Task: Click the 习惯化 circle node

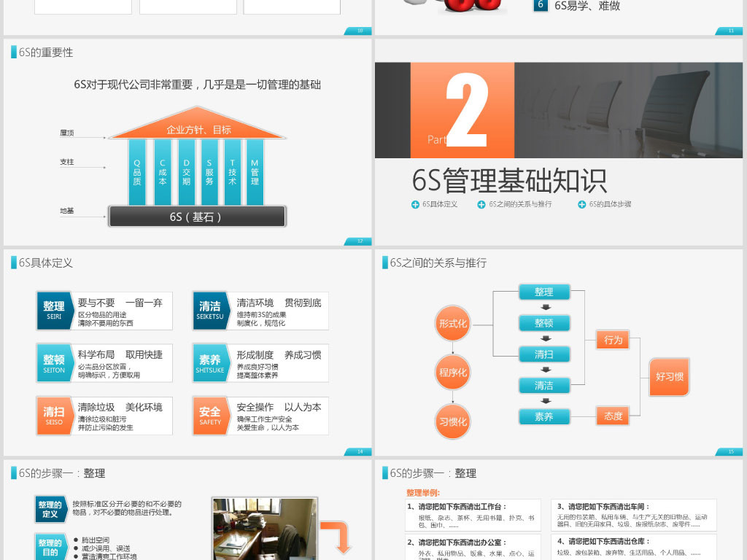Action: pyautogui.click(x=452, y=421)
